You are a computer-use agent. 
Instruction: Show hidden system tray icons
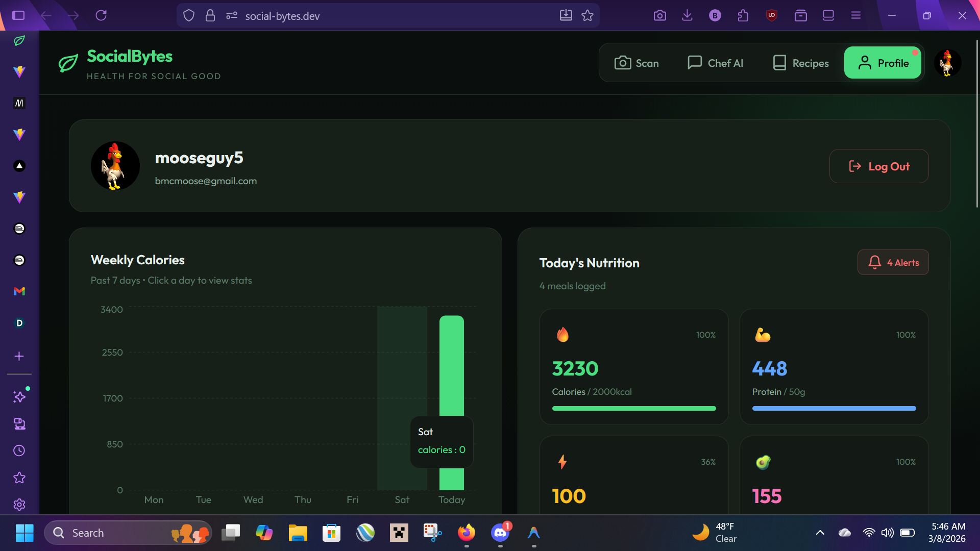pos(820,533)
